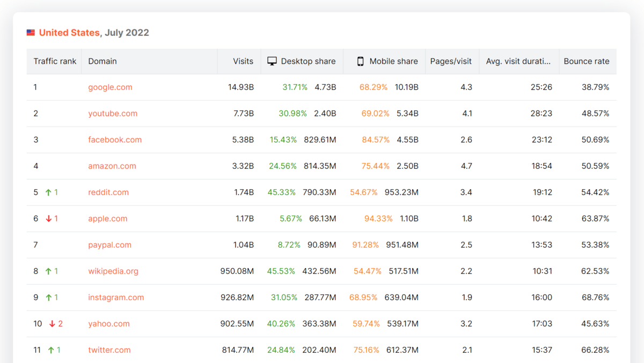This screenshot has width=644, height=363.
Task: Select the 7.73B visits value
Action: (243, 113)
